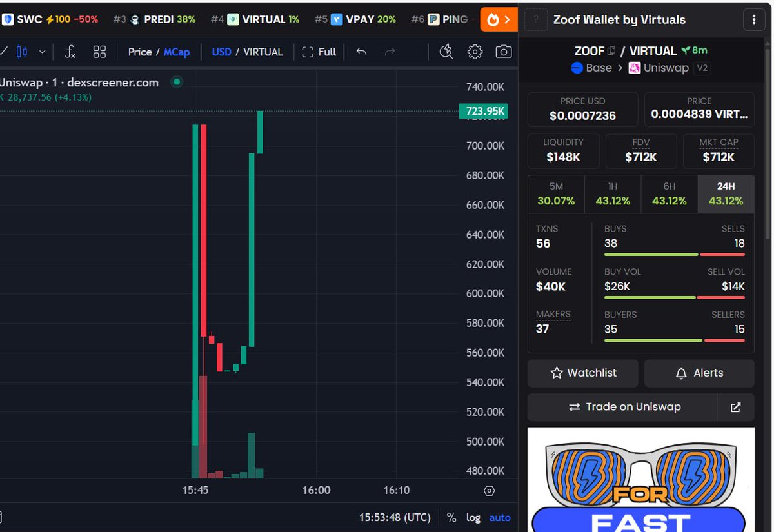Take a chart snapshot with camera icon

pos(504,52)
